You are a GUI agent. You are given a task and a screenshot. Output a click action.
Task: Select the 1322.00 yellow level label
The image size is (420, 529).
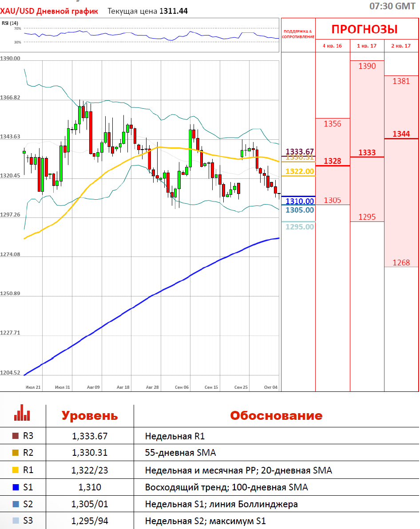[x=300, y=171]
